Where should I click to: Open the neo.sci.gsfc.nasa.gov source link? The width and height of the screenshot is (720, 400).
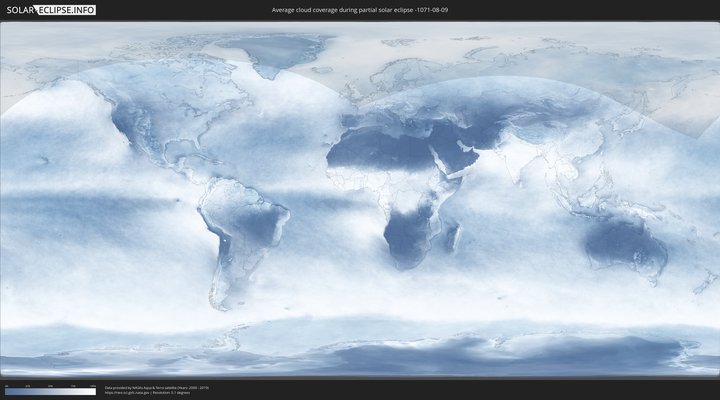(130, 393)
